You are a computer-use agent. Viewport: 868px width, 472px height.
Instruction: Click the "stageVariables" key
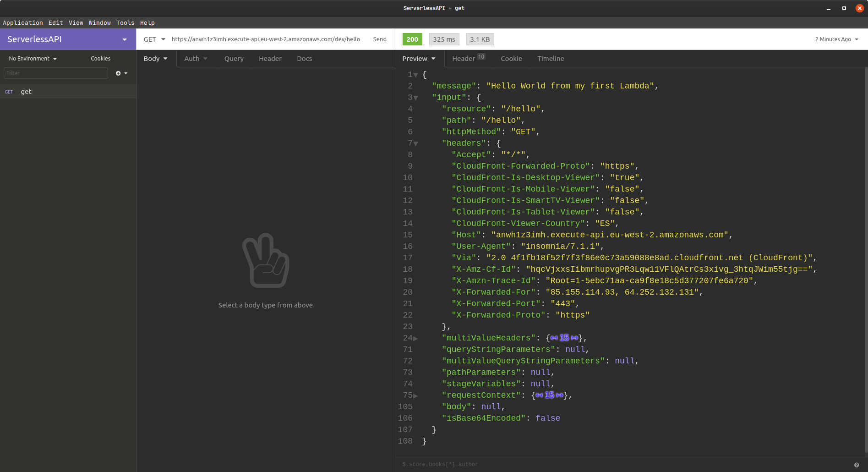pyautogui.click(x=481, y=384)
